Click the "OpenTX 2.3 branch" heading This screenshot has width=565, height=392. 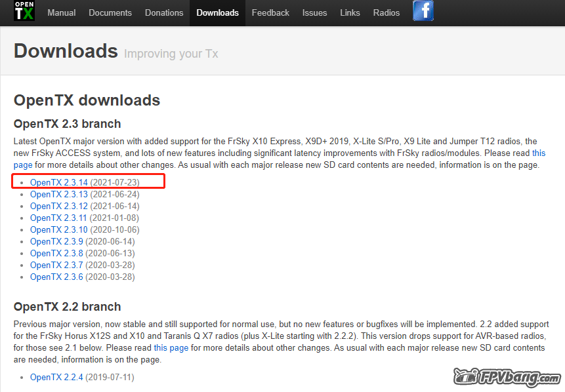click(68, 124)
